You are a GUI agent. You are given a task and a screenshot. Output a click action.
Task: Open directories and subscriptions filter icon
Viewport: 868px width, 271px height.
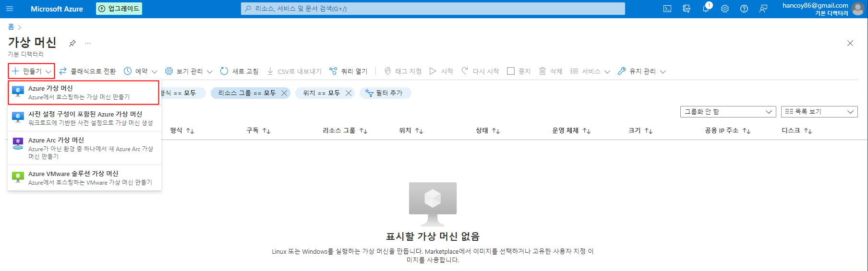[x=687, y=9]
